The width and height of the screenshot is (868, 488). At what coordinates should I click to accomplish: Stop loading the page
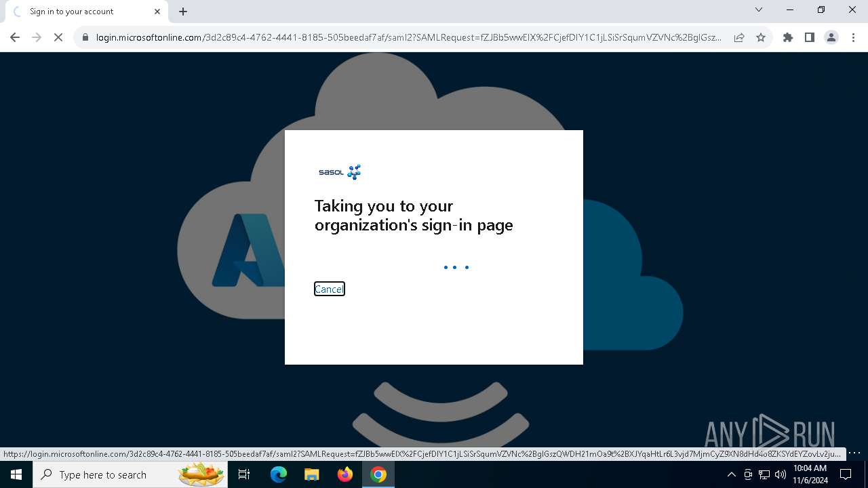pyautogui.click(x=58, y=37)
